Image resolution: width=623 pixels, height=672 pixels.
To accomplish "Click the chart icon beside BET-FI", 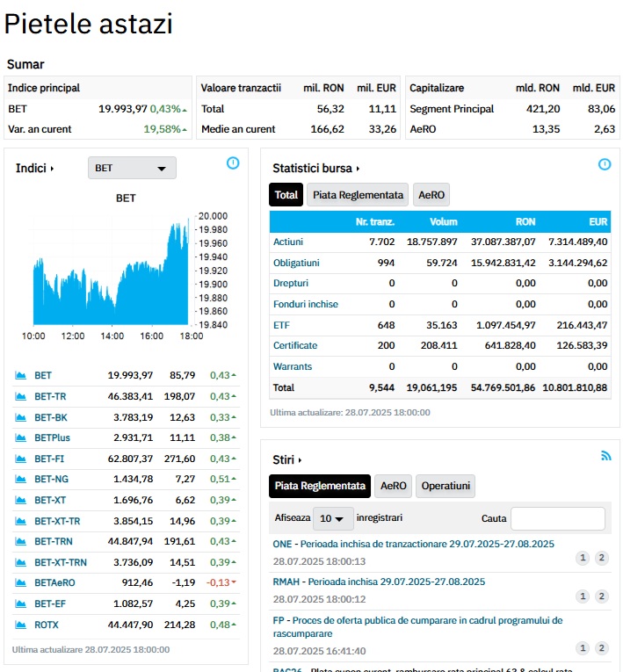I will point(20,459).
